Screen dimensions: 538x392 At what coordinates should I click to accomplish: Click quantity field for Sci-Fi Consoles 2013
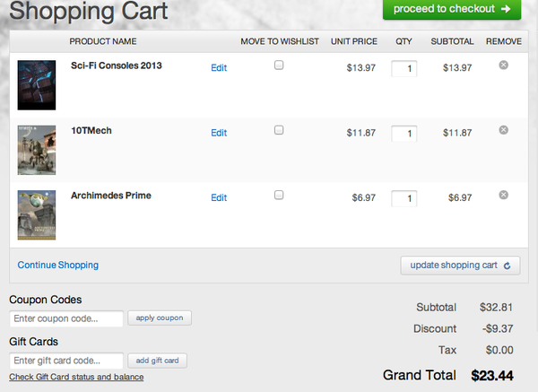[x=403, y=68]
